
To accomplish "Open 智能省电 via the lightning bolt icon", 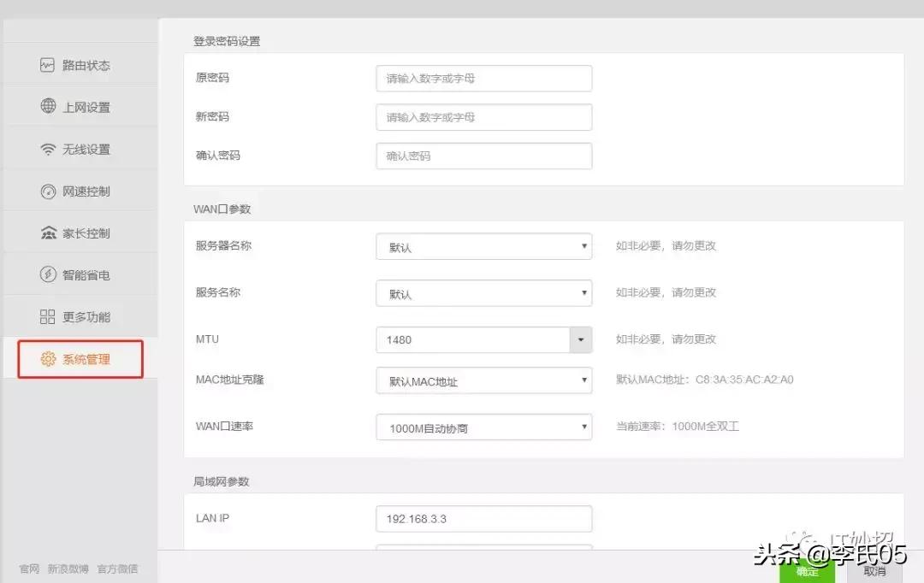I will tap(49, 274).
